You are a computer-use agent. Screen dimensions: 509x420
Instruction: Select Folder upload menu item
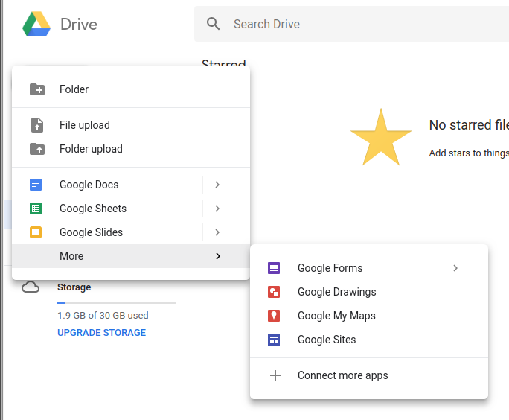[x=131, y=149]
